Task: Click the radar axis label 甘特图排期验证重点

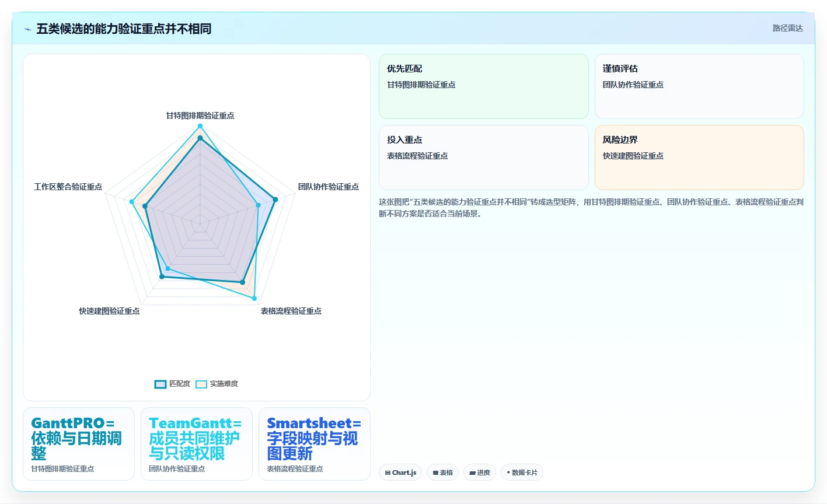Action: click(200, 116)
